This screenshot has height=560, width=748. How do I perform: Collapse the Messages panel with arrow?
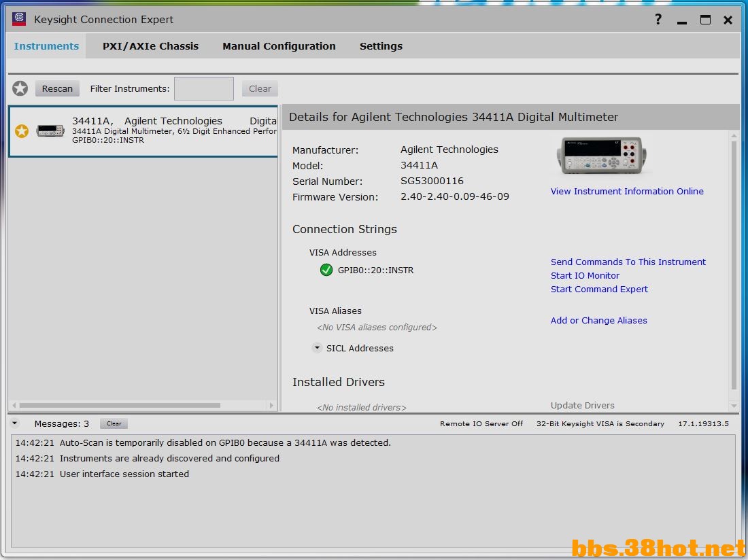coord(15,423)
